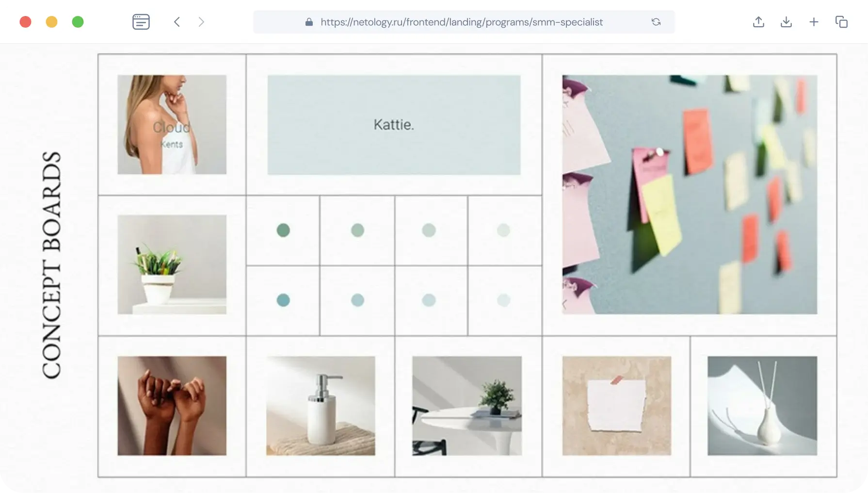Viewport: 868px width, 493px height.
Task: Open the share menu icon
Action: (x=758, y=22)
